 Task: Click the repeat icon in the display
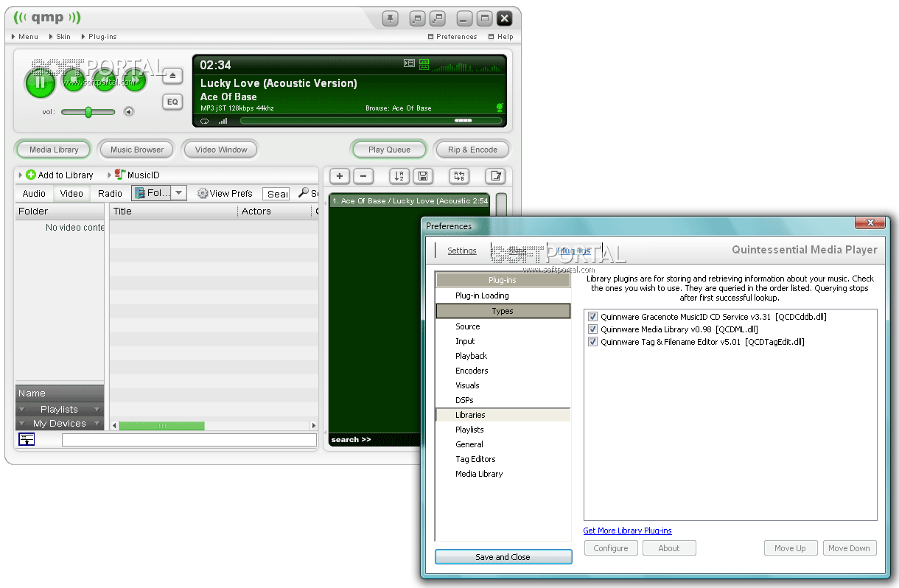[204, 121]
